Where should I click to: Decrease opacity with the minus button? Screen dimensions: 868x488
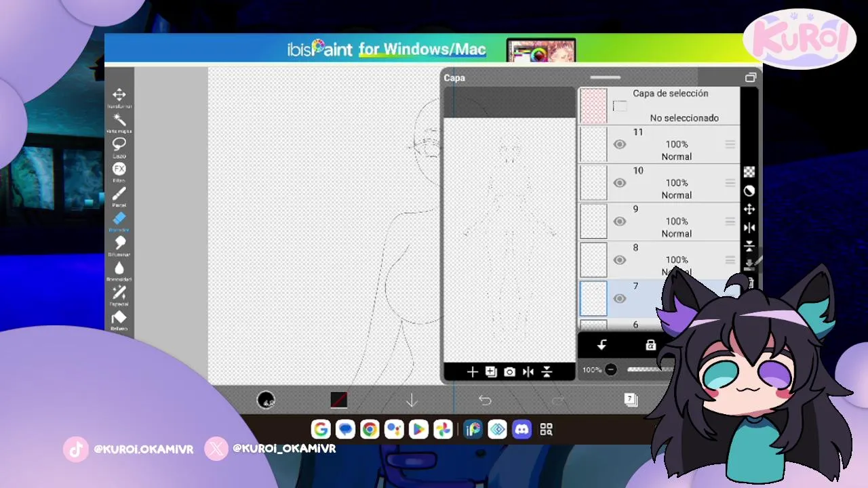tap(611, 370)
